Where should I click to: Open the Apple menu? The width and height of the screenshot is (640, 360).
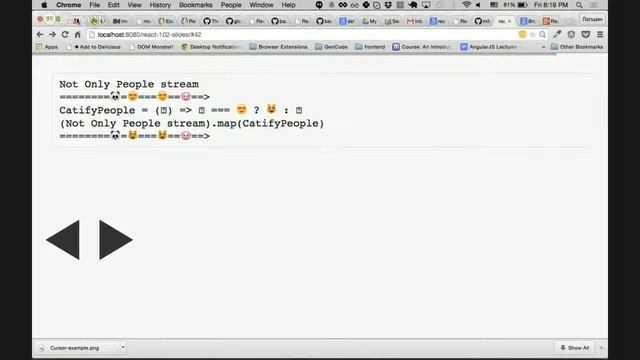pyautogui.click(x=44, y=5)
